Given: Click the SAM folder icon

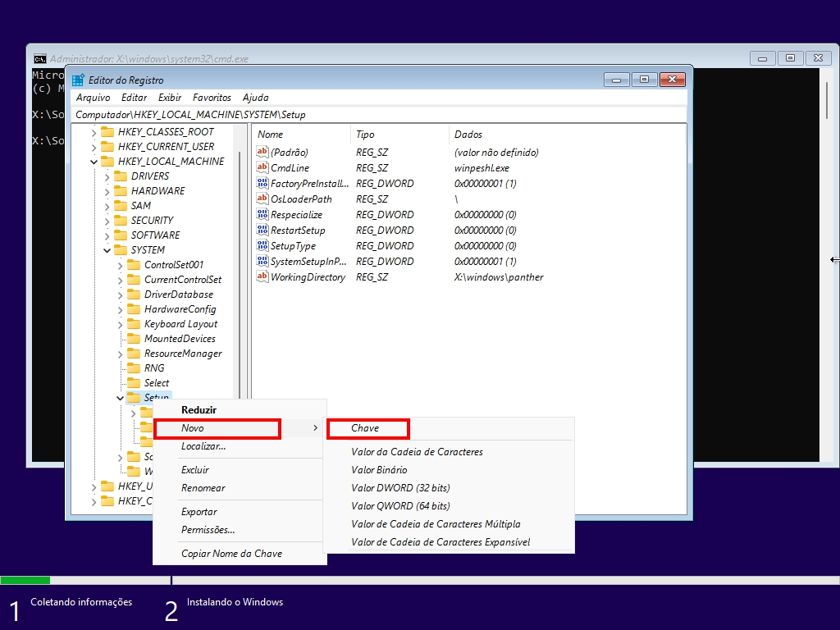Looking at the screenshot, I should (121, 206).
